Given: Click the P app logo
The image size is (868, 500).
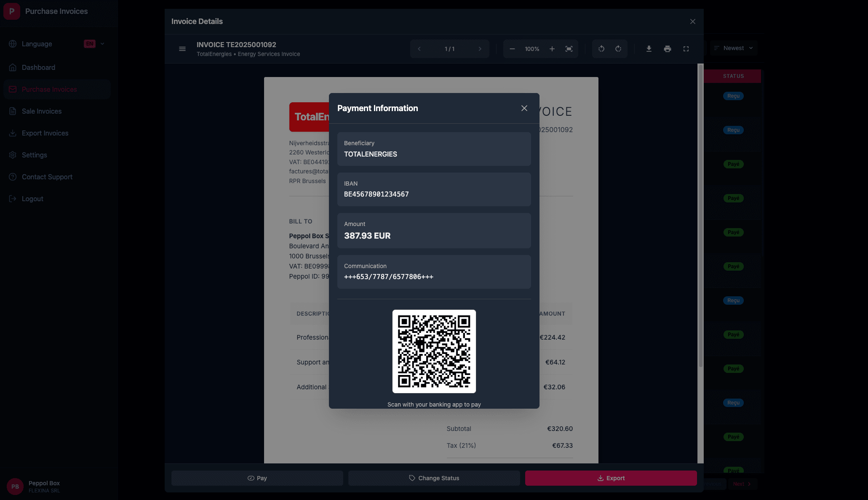Looking at the screenshot, I should (12, 11).
